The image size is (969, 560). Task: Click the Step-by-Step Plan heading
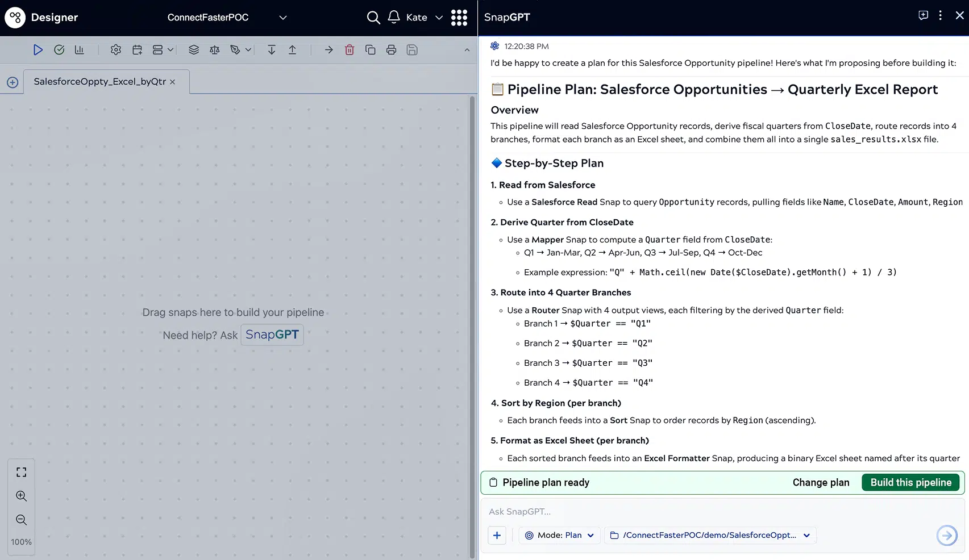[x=547, y=164]
